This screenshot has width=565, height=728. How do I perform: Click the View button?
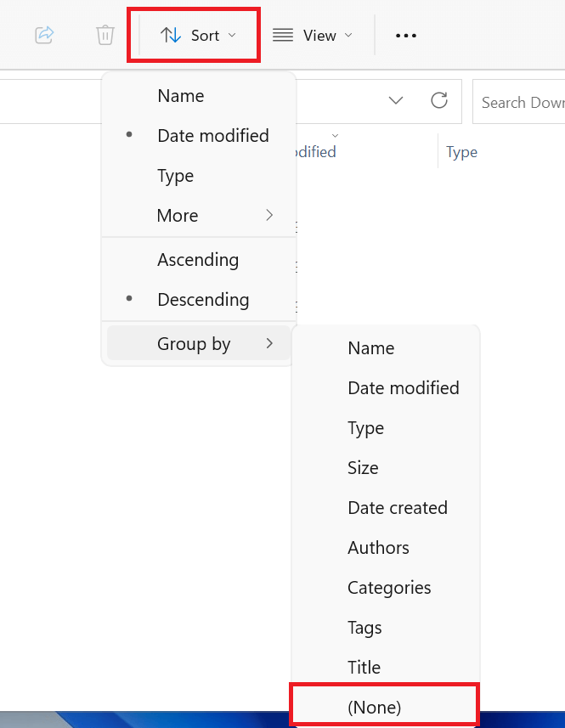313,35
